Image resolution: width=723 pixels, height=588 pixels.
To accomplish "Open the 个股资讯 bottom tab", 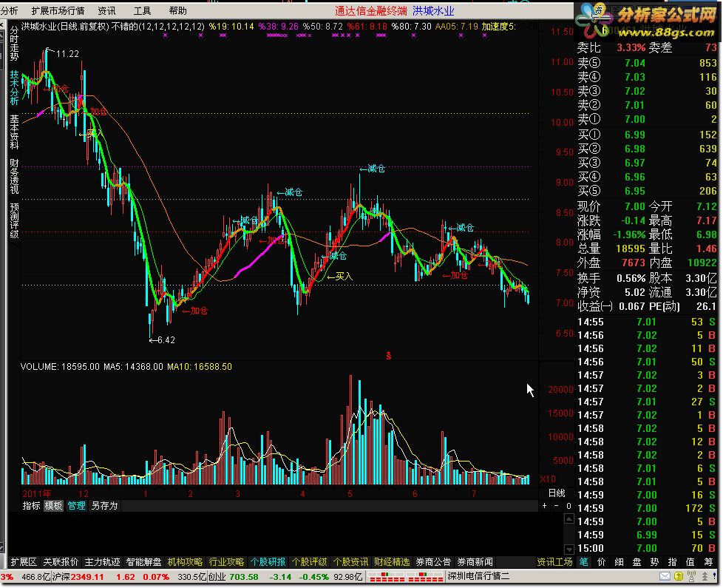I will 351,562.
